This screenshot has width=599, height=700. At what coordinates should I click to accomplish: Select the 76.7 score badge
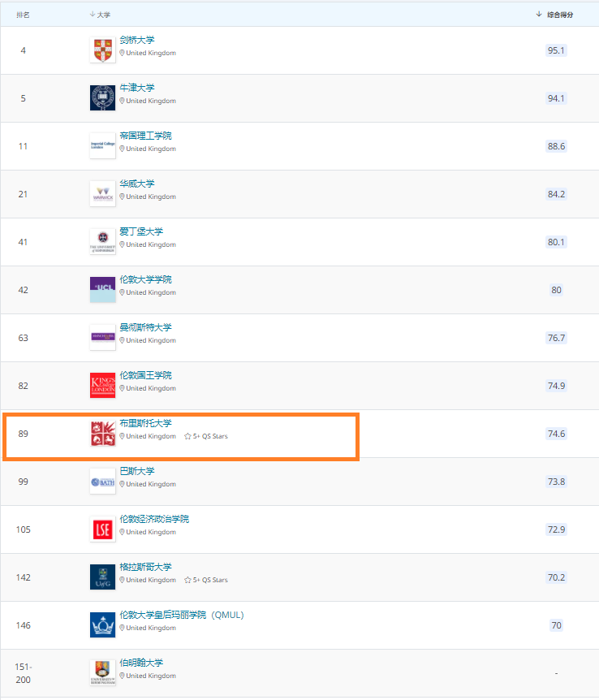(x=556, y=338)
